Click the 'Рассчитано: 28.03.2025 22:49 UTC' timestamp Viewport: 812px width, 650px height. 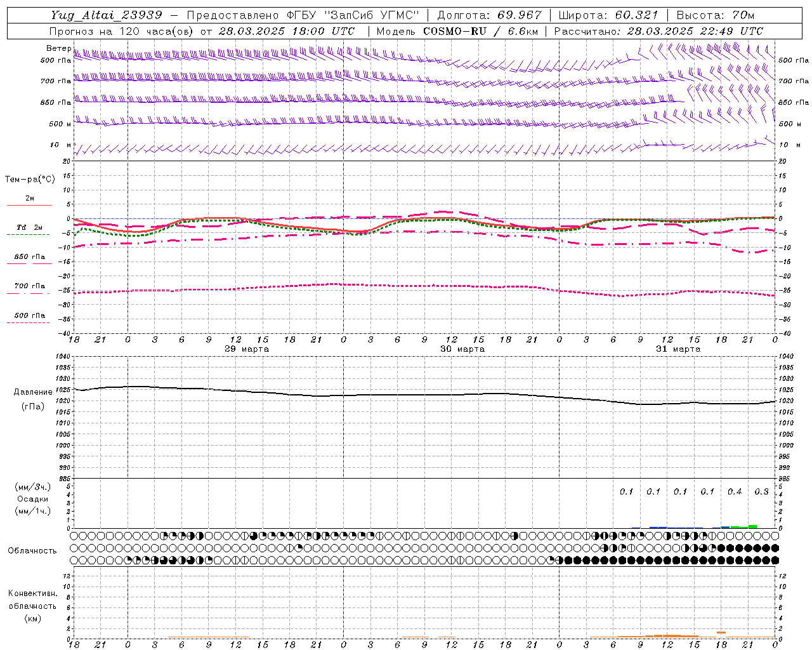(x=658, y=31)
